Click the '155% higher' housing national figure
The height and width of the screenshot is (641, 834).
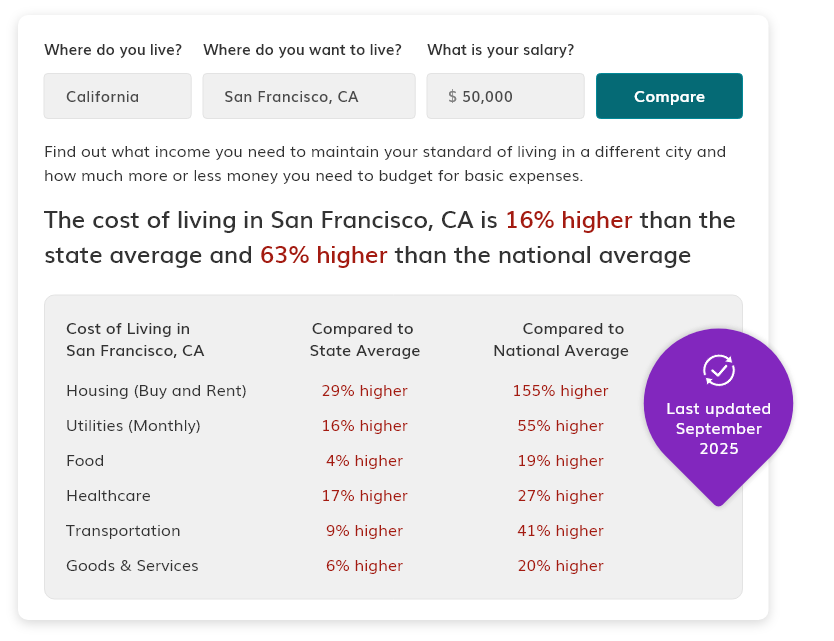(560, 390)
